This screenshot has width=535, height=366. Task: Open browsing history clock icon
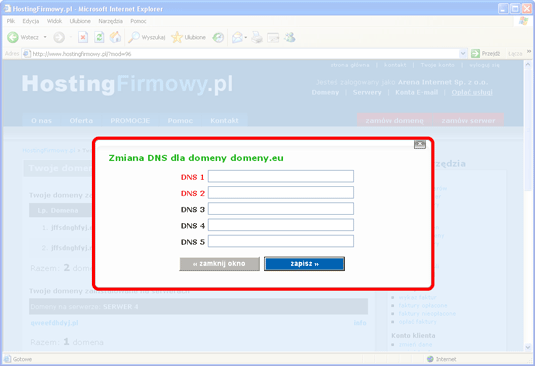218,37
